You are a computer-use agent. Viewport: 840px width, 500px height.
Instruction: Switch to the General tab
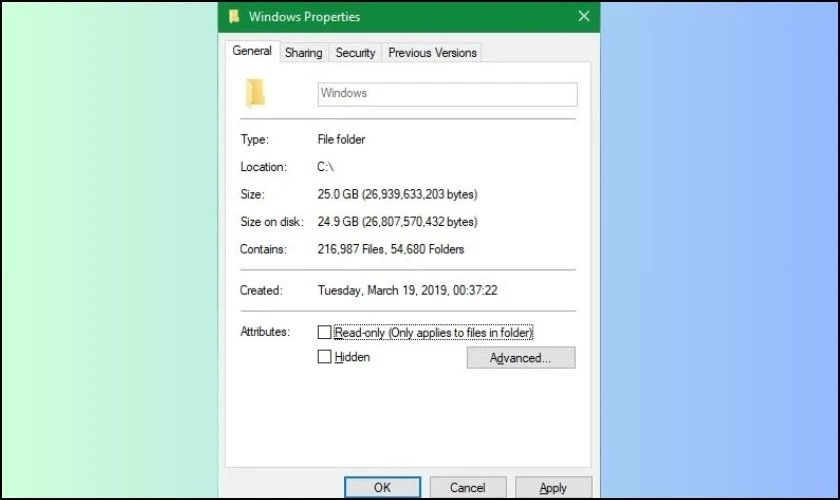[x=252, y=51]
